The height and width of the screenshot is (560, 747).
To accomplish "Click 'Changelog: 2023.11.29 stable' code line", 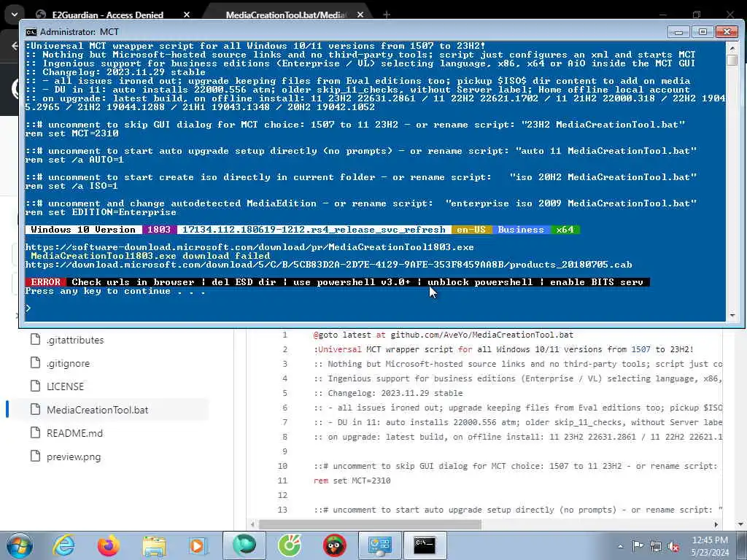I will tap(388, 393).
